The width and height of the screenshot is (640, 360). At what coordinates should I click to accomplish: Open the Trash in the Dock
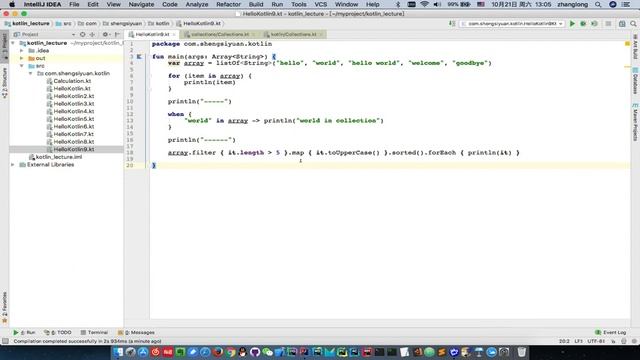[x=522, y=352]
